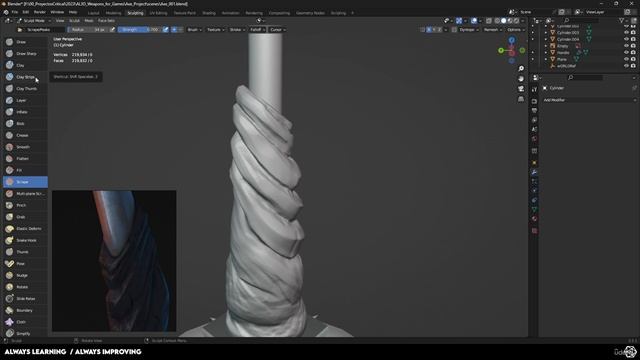The image size is (640, 360).
Task: Hide the Empty object with eye icon
Action: click(x=626, y=46)
